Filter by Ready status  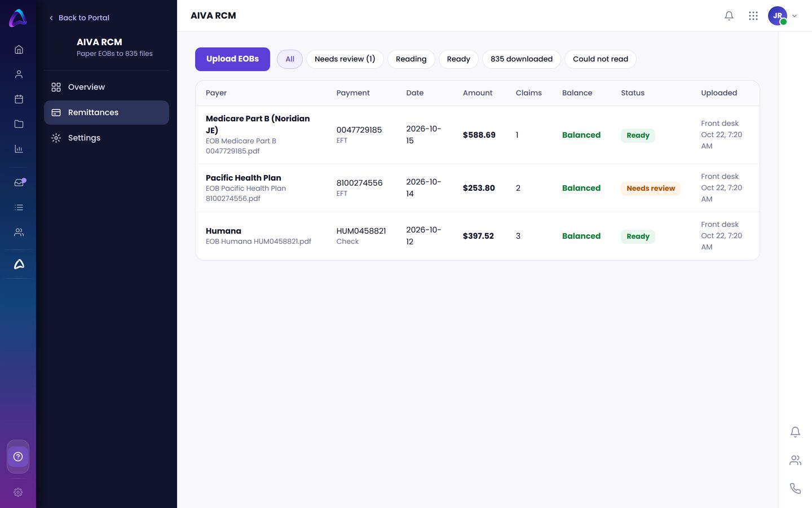tap(458, 59)
